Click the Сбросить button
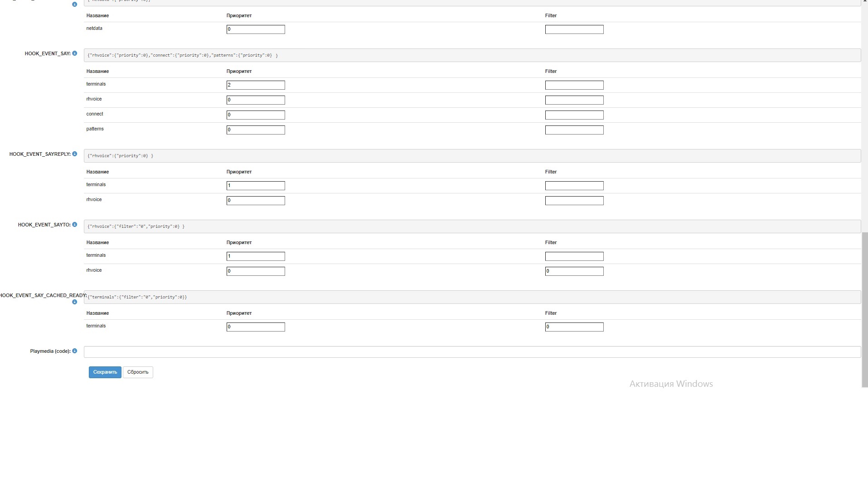868x481 pixels. [x=138, y=372]
